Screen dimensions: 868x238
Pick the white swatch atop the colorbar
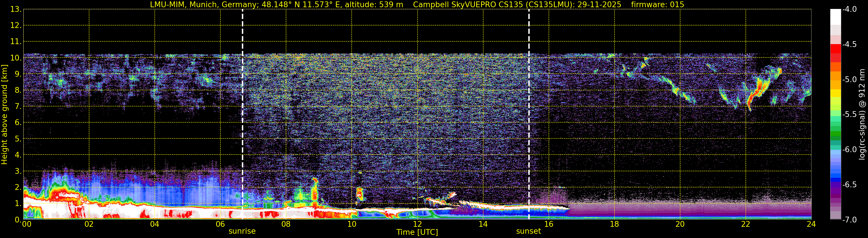click(x=836, y=17)
